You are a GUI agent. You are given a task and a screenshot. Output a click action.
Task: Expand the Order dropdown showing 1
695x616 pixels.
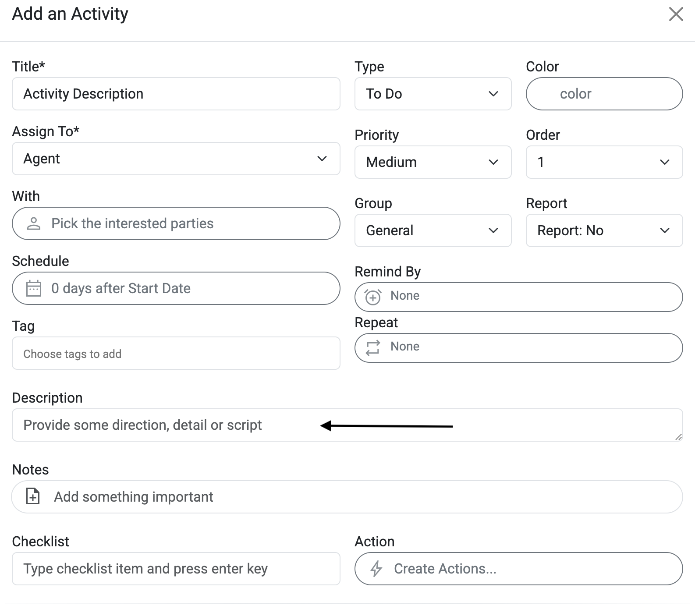pyautogui.click(x=604, y=162)
